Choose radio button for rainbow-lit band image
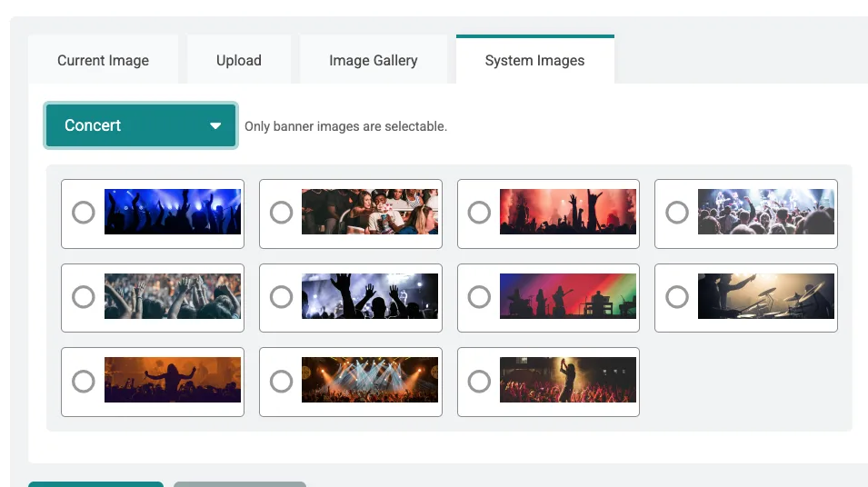 click(479, 297)
